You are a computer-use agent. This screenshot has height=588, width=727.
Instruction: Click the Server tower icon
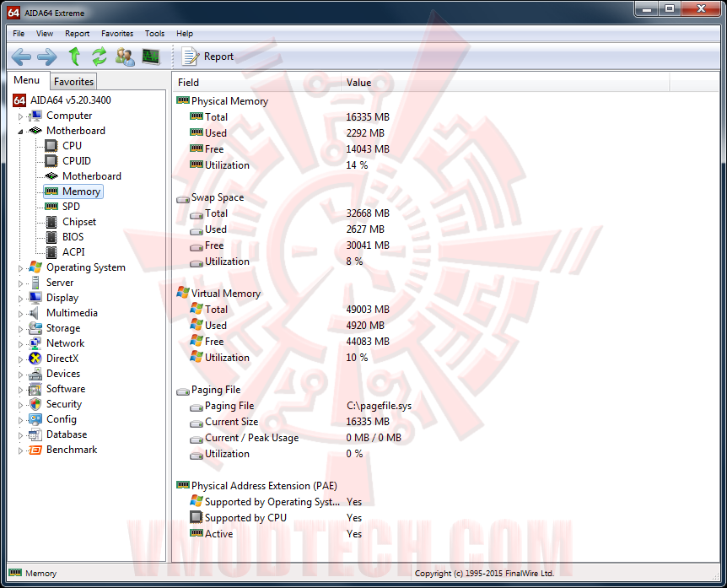[x=35, y=283]
